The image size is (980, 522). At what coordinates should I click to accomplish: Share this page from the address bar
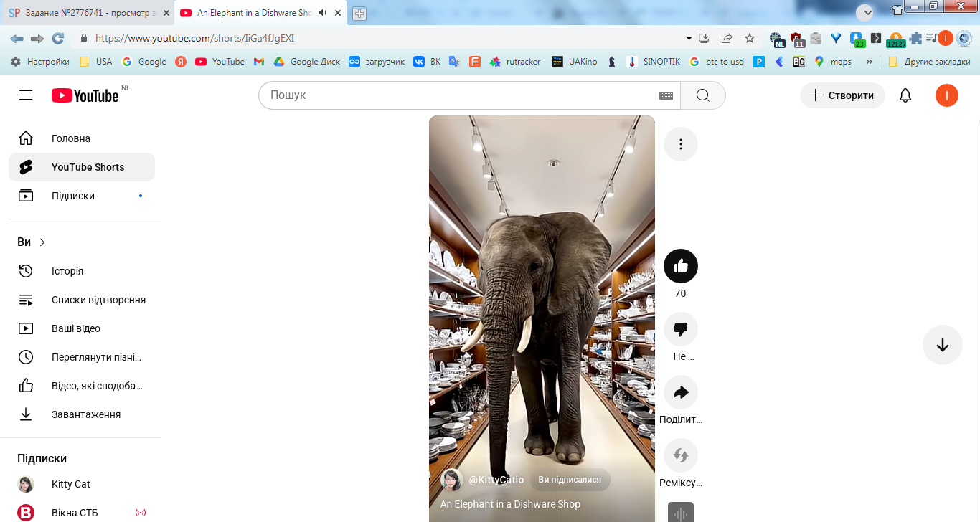727,38
